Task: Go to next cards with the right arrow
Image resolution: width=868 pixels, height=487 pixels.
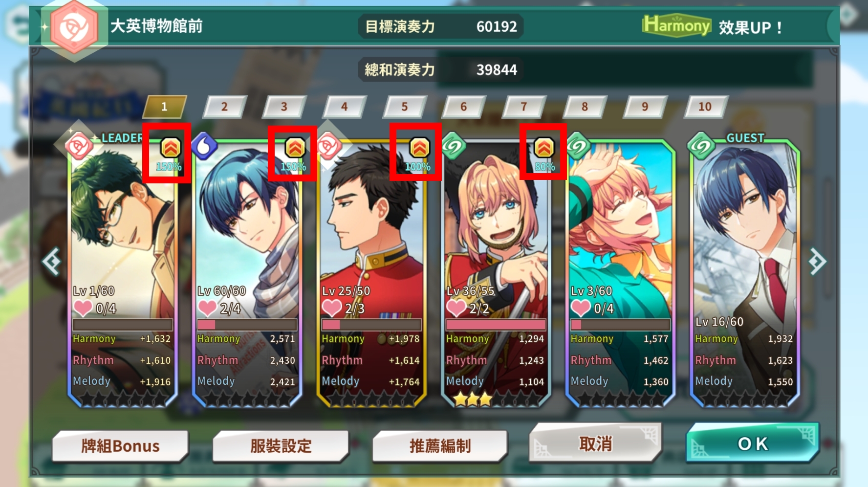Action: click(x=817, y=262)
